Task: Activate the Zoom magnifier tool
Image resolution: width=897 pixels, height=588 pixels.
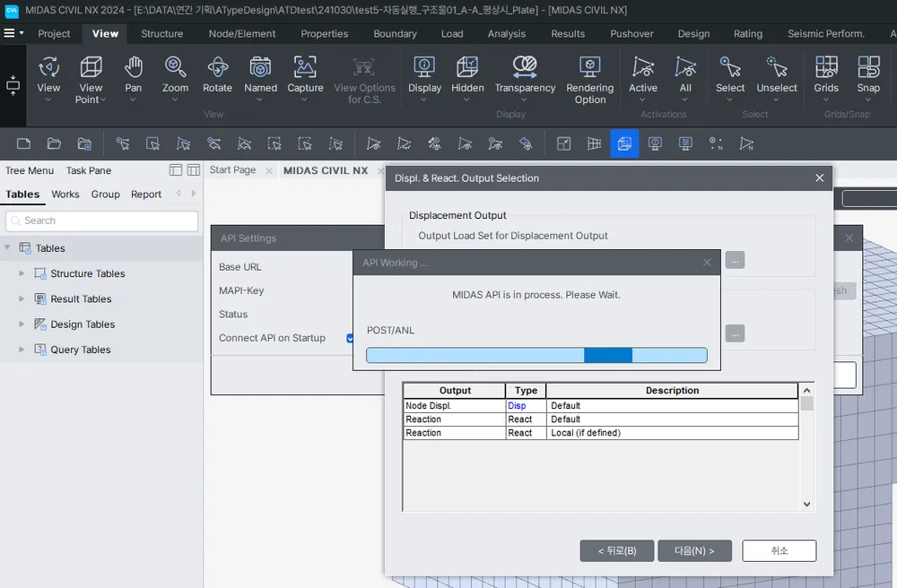Action: (175, 67)
